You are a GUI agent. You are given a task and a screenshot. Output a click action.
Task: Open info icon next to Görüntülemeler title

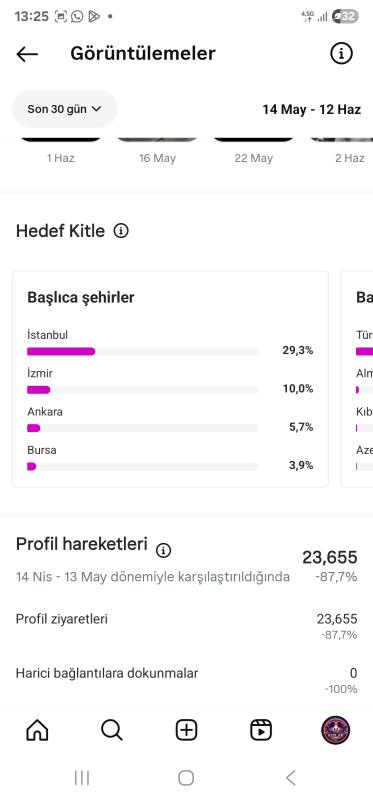[341, 53]
